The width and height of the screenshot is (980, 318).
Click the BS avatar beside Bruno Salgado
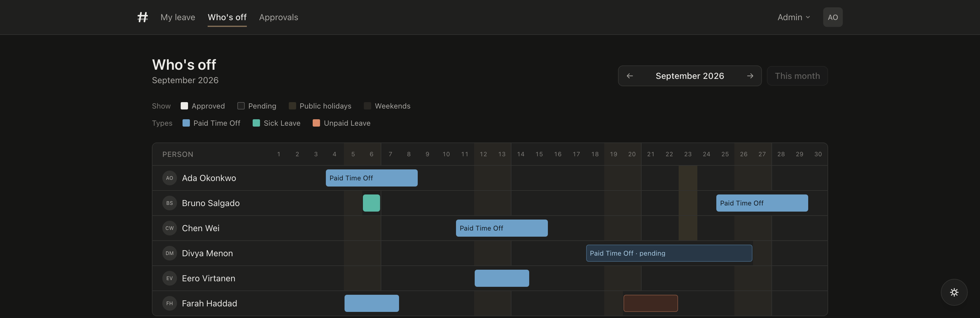[170, 203]
